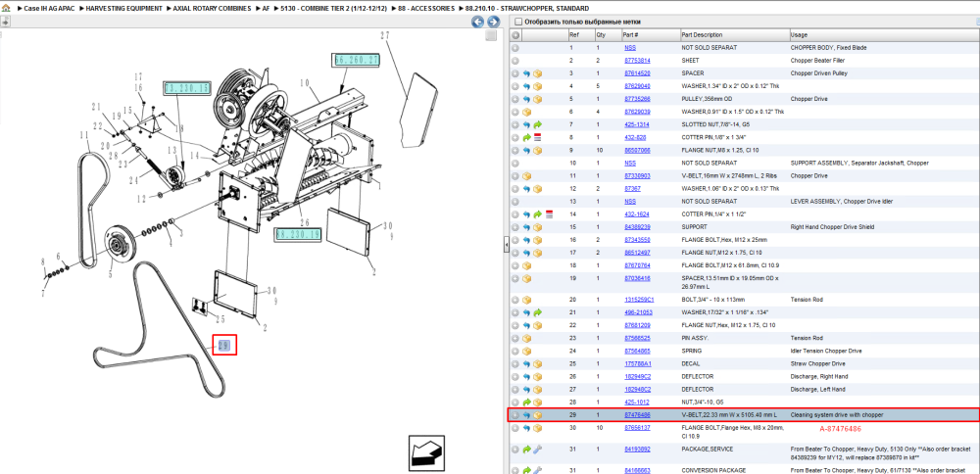Click plus icon for SHEET part 87753814
The image size is (980, 474).
point(515,61)
